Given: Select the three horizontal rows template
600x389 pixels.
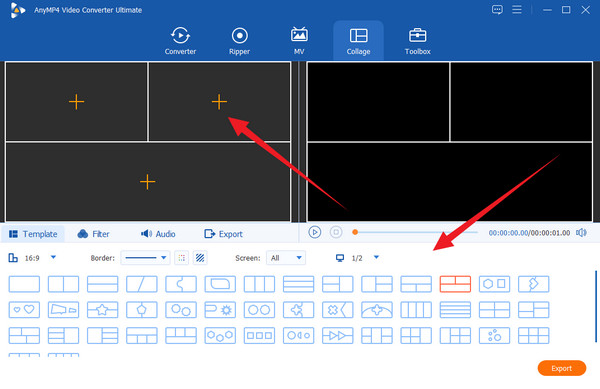Looking at the screenshot, I should [298, 284].
